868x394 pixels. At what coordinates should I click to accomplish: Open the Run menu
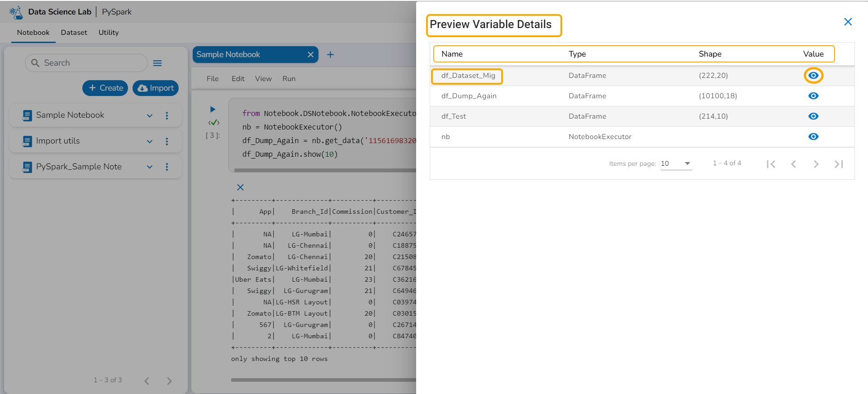tap(289, 79)
